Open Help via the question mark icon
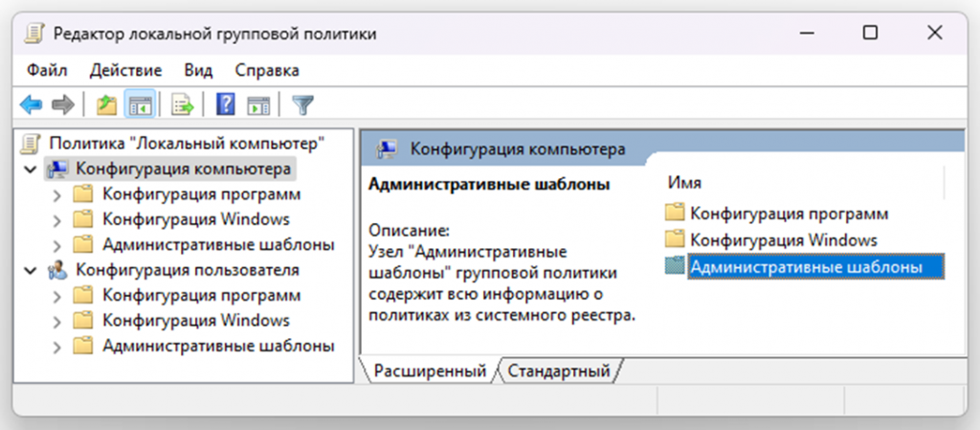980x430 pixels. point(226,103)
